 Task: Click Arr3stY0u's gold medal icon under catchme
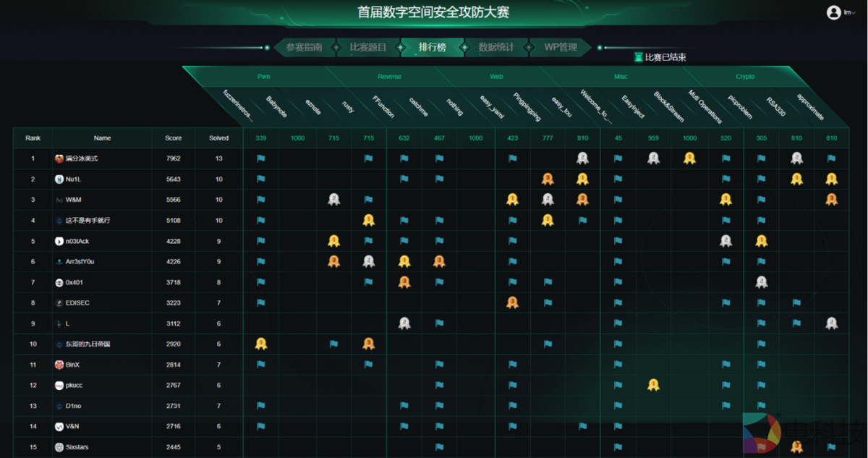pyautogui.click(x=404, y=261)
